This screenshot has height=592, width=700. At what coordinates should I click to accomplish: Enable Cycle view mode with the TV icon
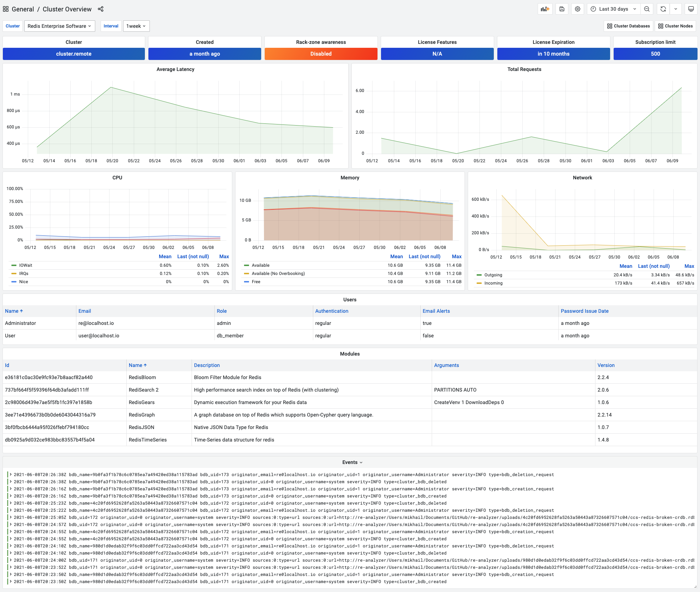[691, 9]
